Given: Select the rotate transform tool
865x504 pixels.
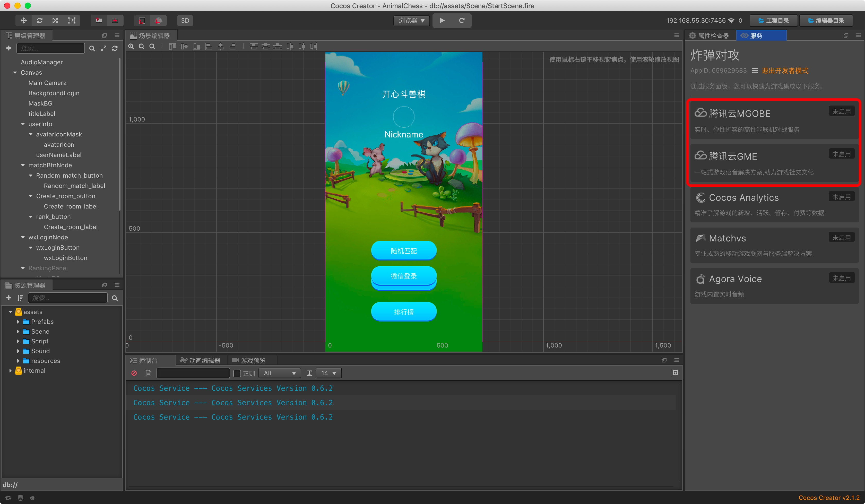Looking at the screenshot, I should (x=40, y=21).
